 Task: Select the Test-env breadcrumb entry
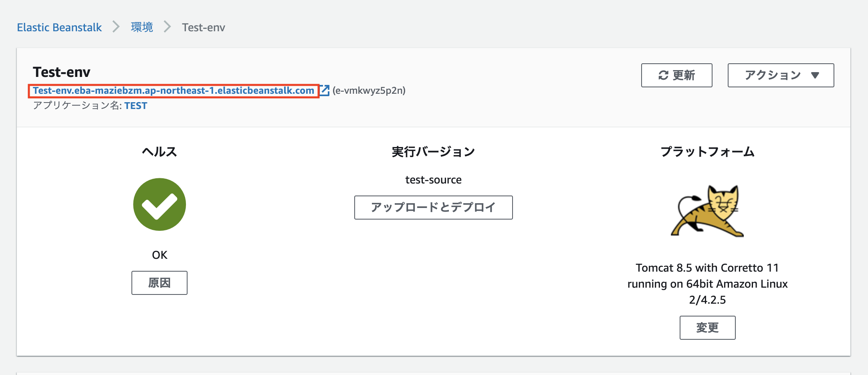[x=203, y=27]
